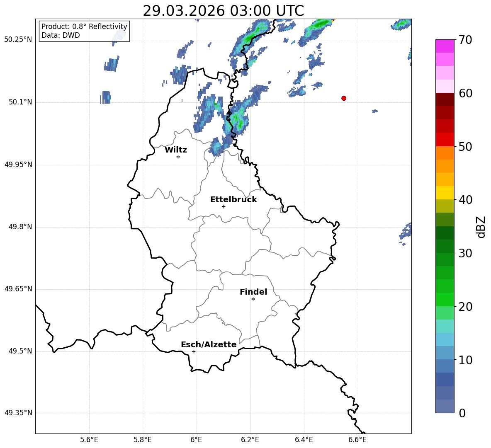Click the Wiltz city label
Screen dimensions: 491x448
pyautogui.click(x=176, y=150)
